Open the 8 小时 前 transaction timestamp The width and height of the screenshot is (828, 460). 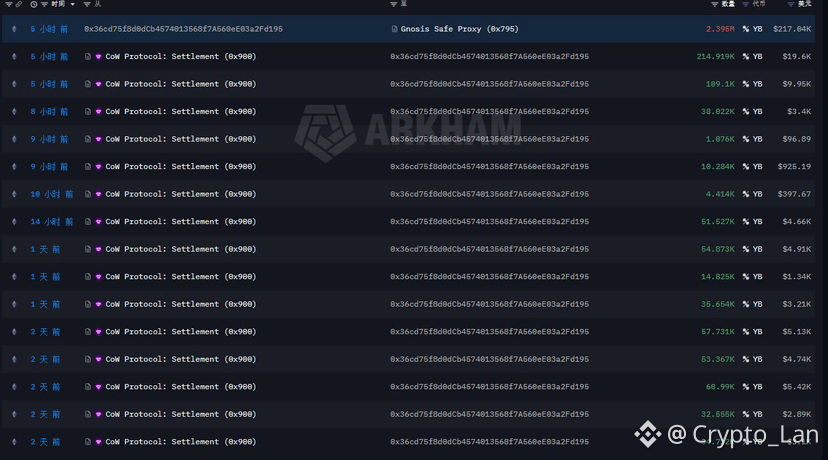tap(49, 111)
